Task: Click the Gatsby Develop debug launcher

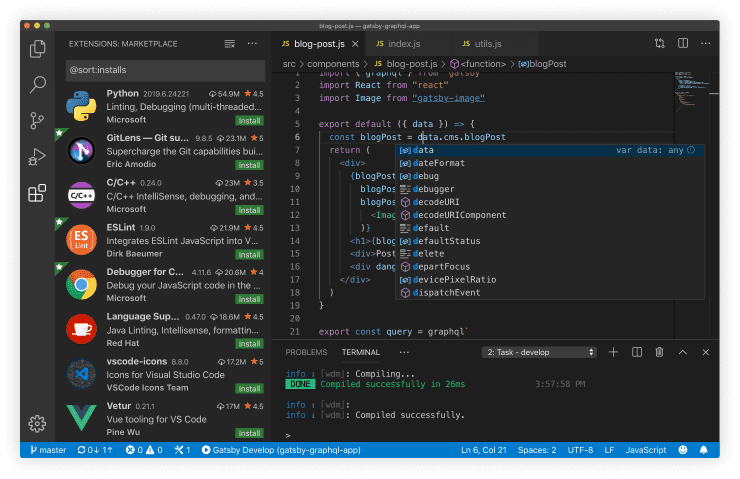Action: (281, 450)
